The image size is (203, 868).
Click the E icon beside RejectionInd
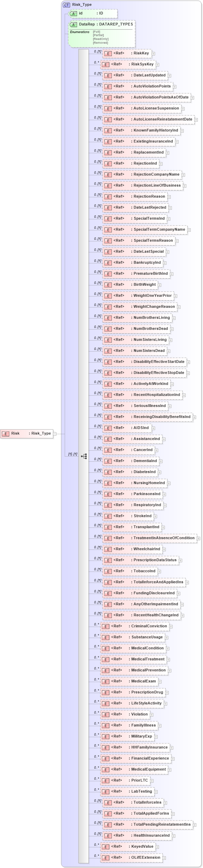pyautogui.click(x=108, y=164)
